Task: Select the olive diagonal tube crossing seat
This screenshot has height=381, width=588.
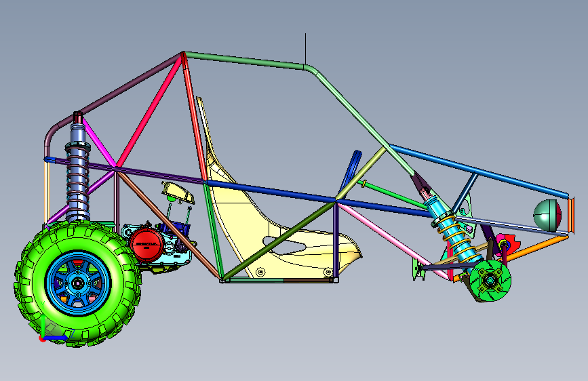Action: [x=279, y=241]
